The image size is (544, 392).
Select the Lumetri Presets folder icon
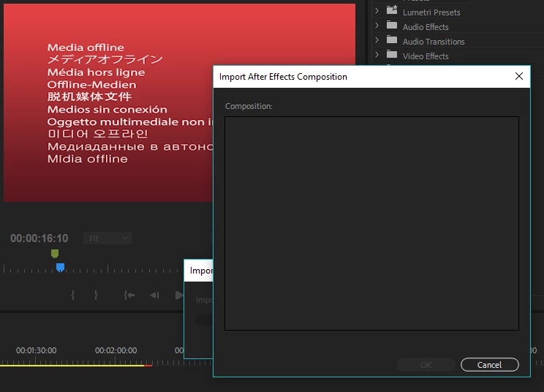click(392, 10)
